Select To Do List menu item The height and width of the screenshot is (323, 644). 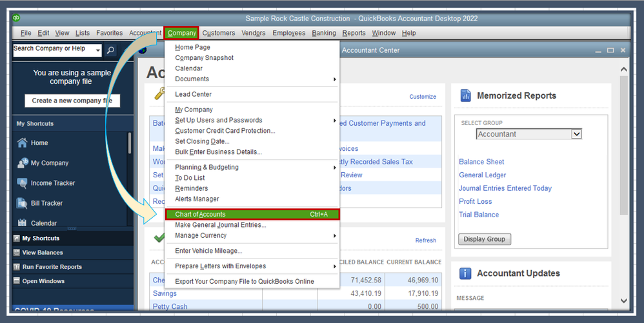pos(190,178)
